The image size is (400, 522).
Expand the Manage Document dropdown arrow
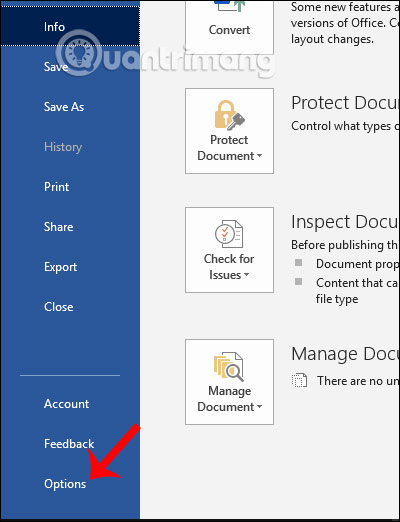(x=259, y=407)
